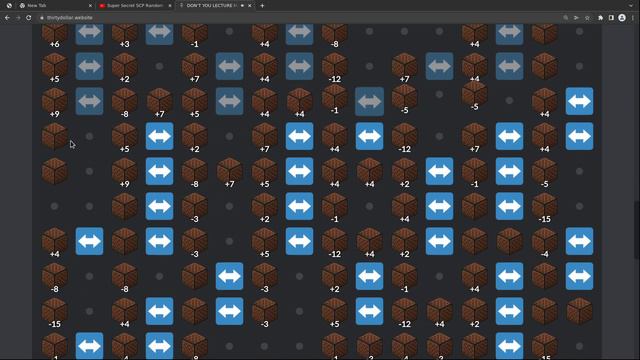Focus the thirtydollar.website address bar

point(301,18)
